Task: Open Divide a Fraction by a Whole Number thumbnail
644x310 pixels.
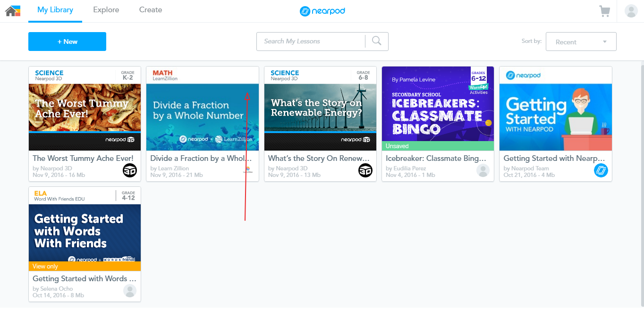Action: [203, 117]
